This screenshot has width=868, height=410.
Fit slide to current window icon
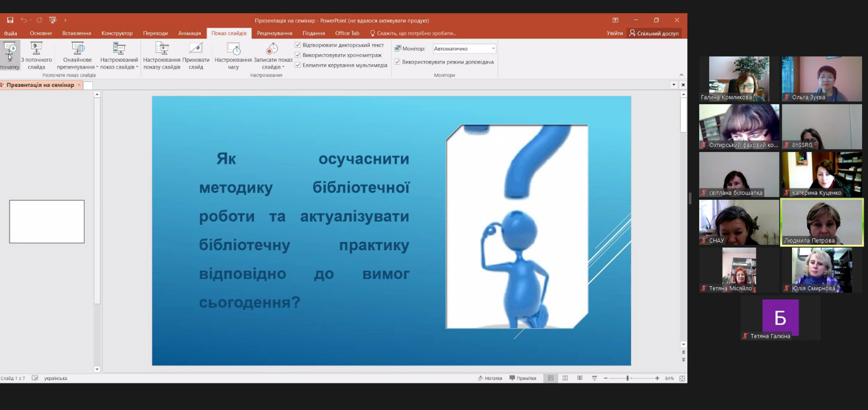682,378
